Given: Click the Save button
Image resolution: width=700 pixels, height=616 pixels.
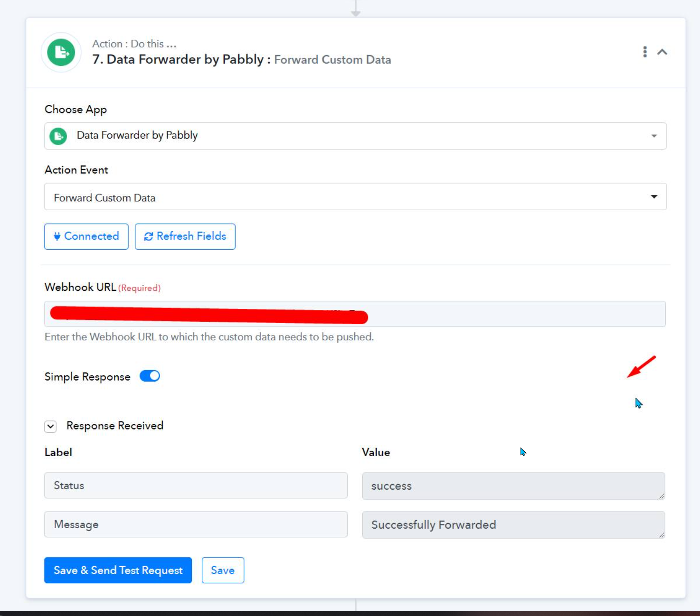Looking at the screenshot, I should pyautogui.click(x=223, y=570).
